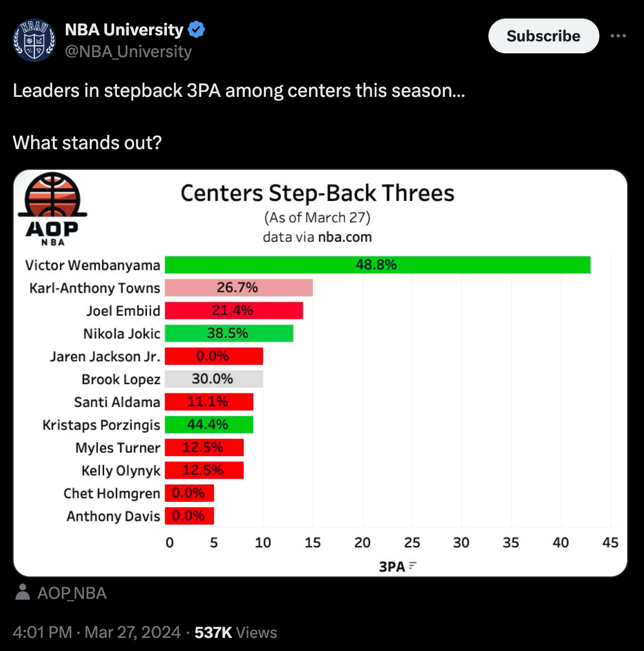Click the Centers Step-Back Threes chart title
The width and height of the screenshot is (644, 651).
(317, 193)
